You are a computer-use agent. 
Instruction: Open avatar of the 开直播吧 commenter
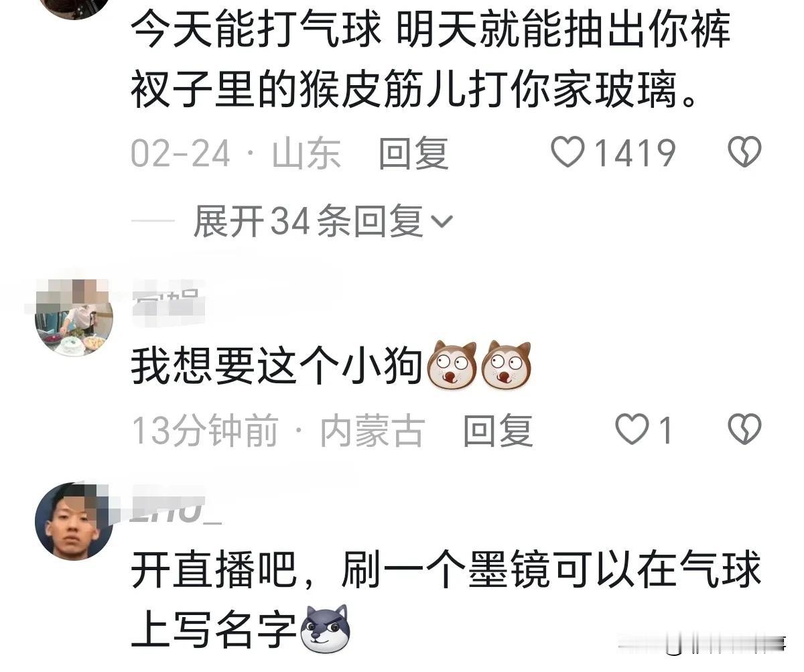pyautogui.click(x=74, y=521)
